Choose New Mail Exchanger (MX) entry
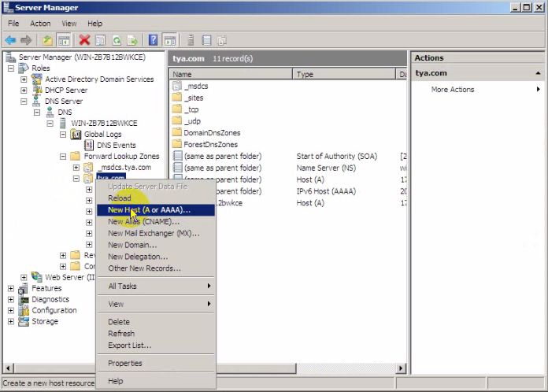 tap(156, 233)
